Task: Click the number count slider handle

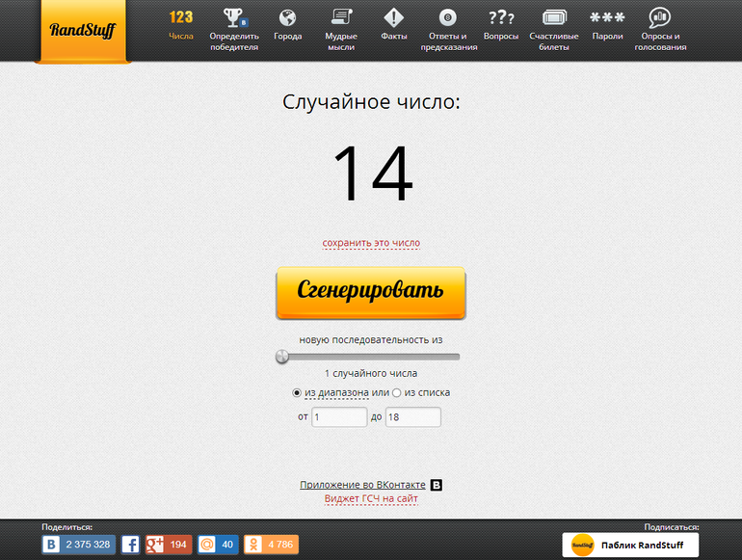Action: pos(282,357)
